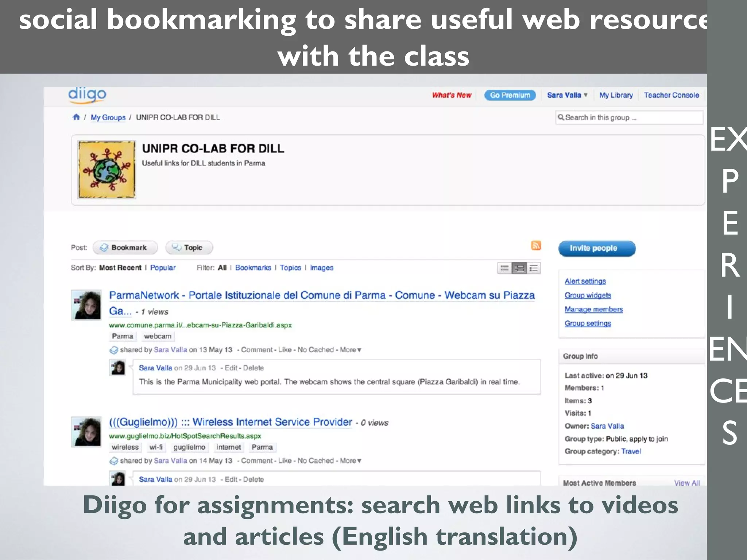Viewport: 747px width, 560px height.
Task: Switch to the middle list view icon
Action: [x=519, y=268]
